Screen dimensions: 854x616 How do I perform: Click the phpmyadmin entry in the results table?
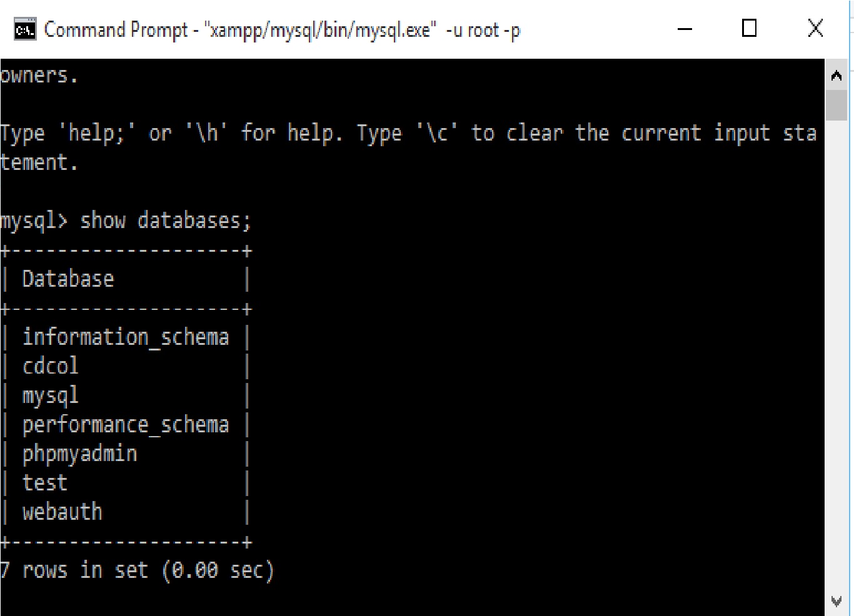coord(79,452)
